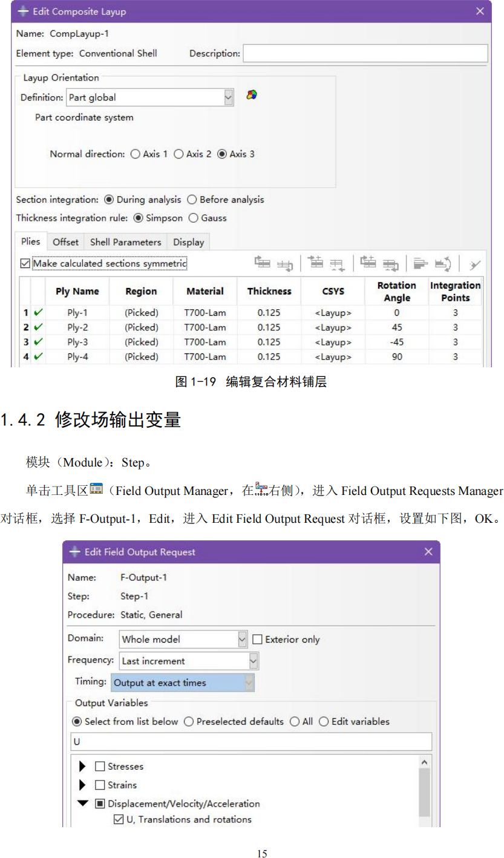The image size is (504, 858).
Task: Click the scroll up arrow of variables list
Action: click(425, 762)
